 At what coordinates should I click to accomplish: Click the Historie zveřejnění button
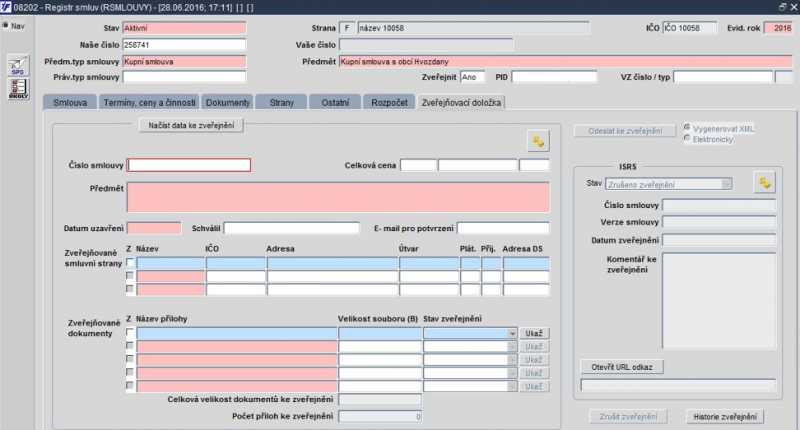tap(723, 417)
